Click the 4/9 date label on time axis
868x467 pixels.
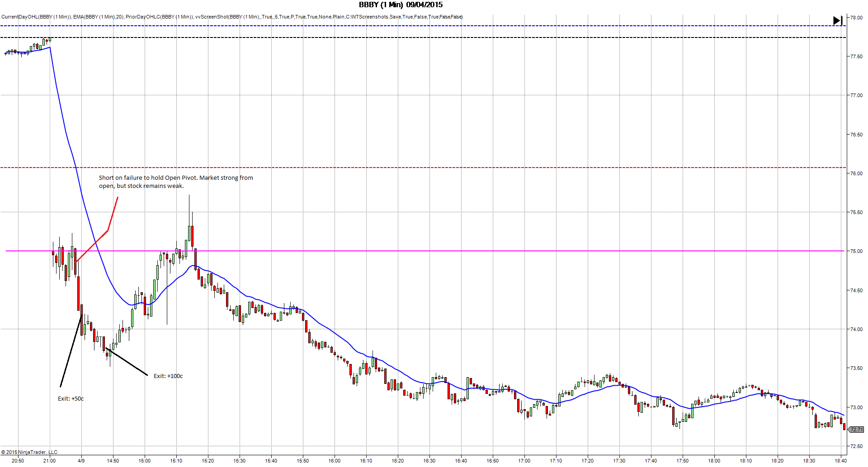(x=81, y=461)
